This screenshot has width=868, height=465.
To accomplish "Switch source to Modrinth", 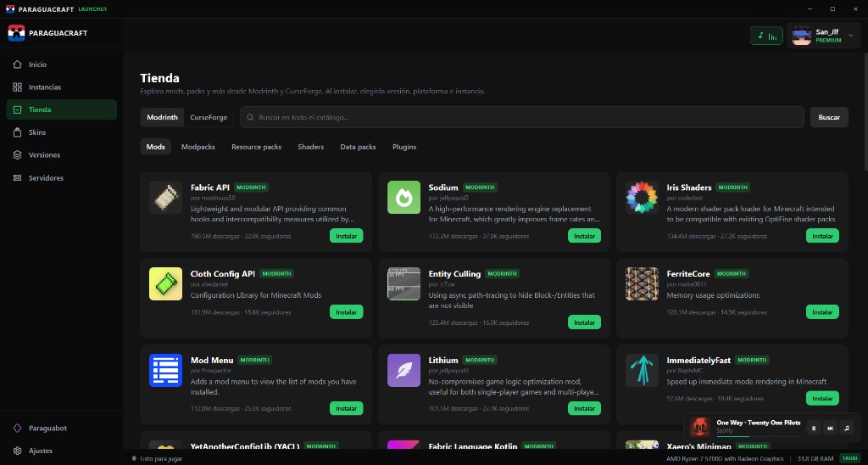I will pos(162,117).
